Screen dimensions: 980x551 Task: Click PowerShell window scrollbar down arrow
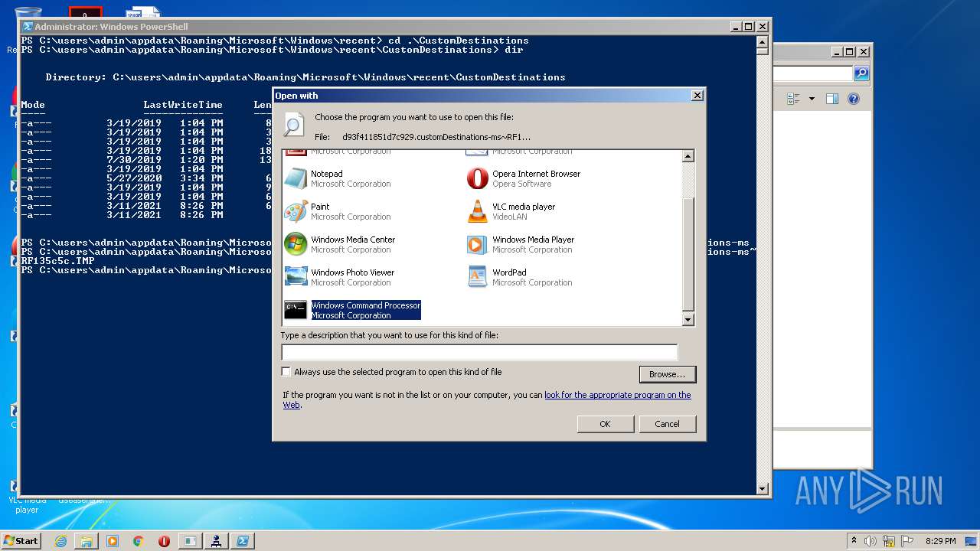[x=762, y=488]
